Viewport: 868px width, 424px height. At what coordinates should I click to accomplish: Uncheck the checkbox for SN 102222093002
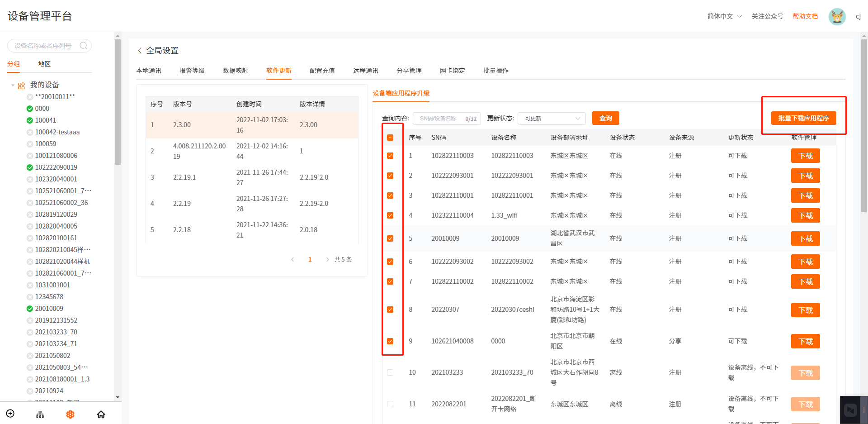click(390, 262)
